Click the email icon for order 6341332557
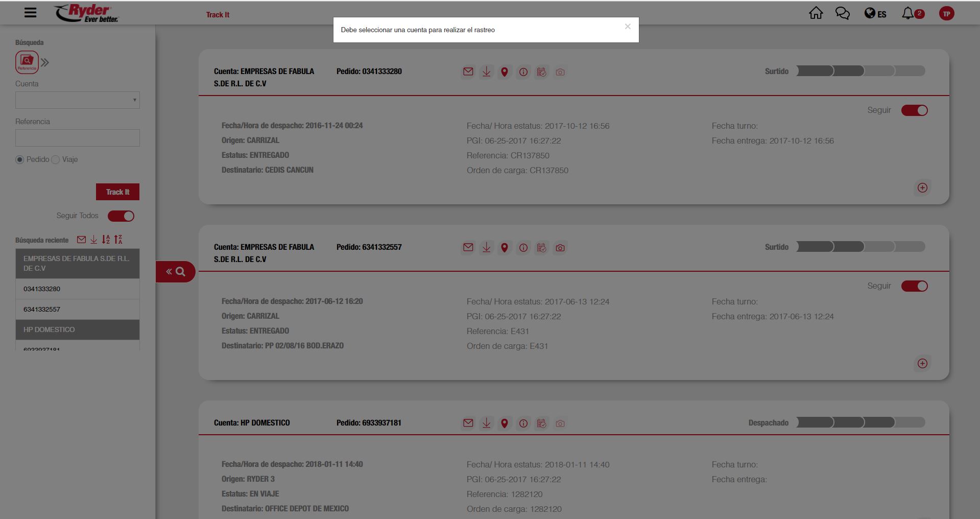Viewport: 980px width, 519px height. coord(468,248)
